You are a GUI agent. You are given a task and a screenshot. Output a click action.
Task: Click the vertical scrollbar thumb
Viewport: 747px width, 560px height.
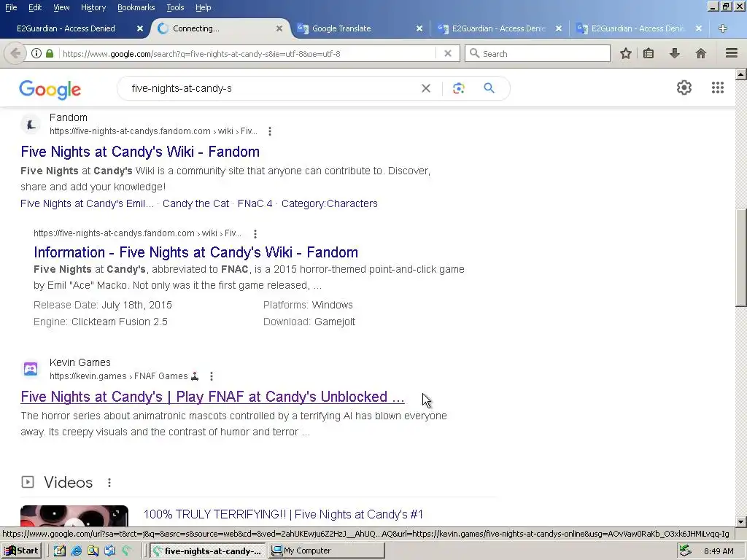(741, 258)
